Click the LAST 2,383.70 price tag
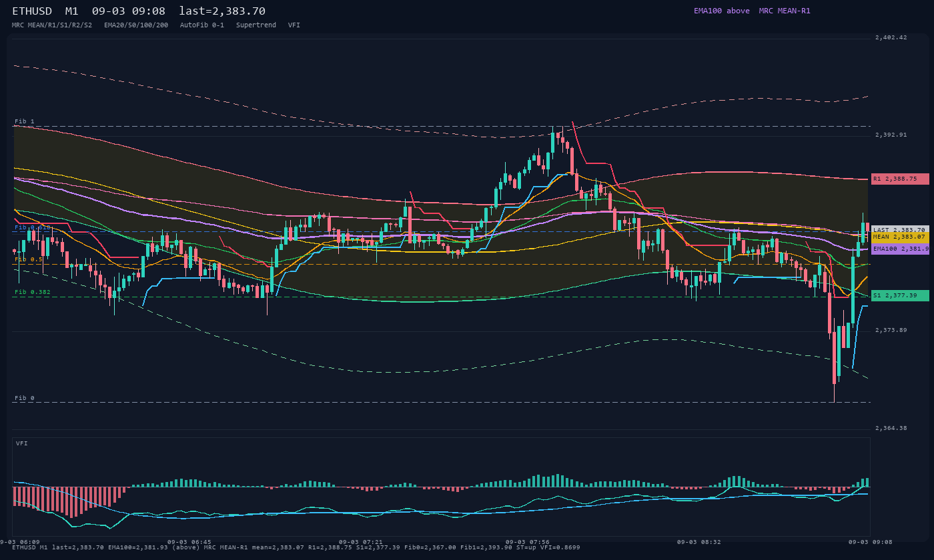This screenshot has height=560, width=934. click(900, 229)
